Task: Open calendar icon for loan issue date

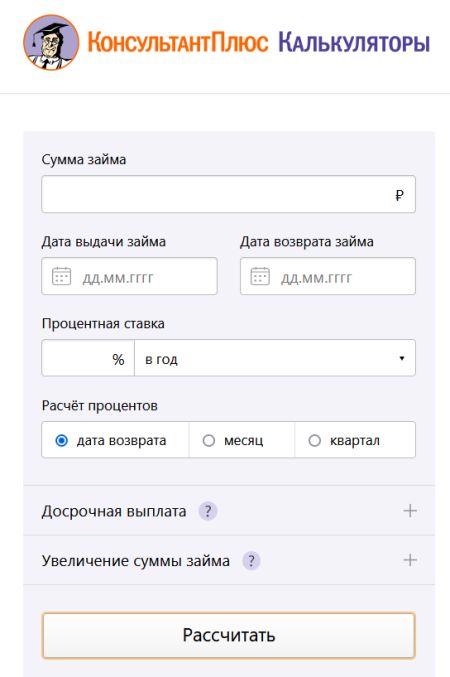Action: [61, 276]
